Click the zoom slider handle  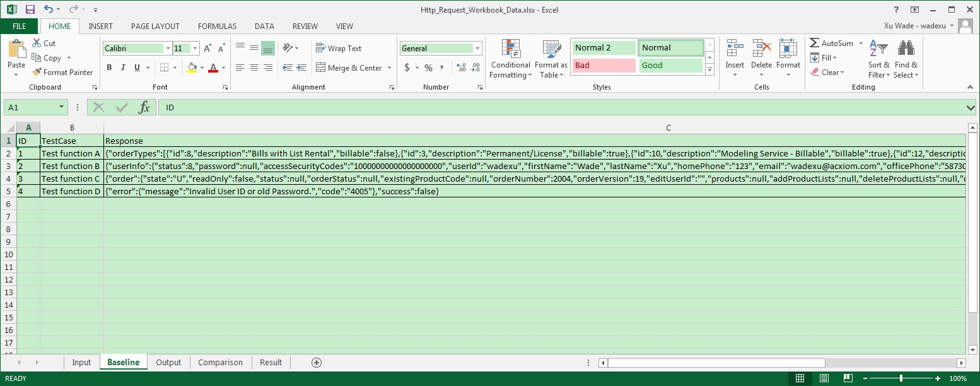tap(901, 378)
